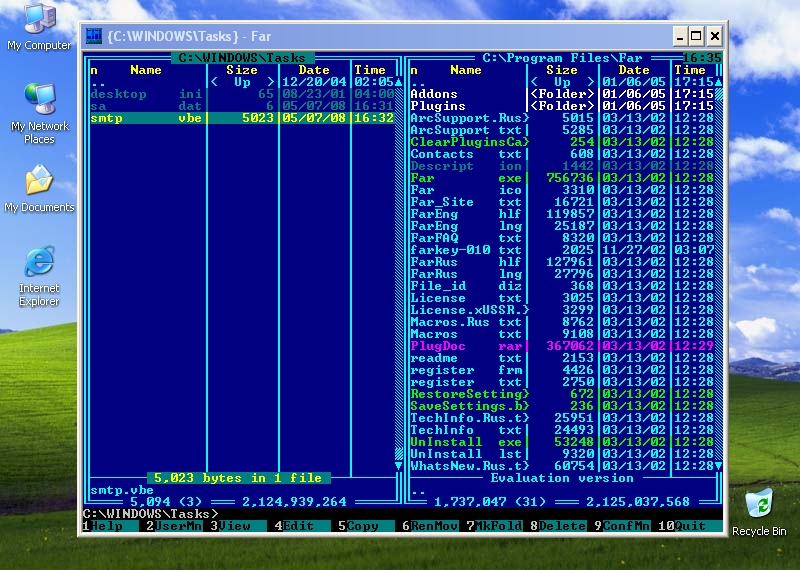Click right panel Date column header
The height and width of the screenshot is (570, 800).
(x=634, y=70)
